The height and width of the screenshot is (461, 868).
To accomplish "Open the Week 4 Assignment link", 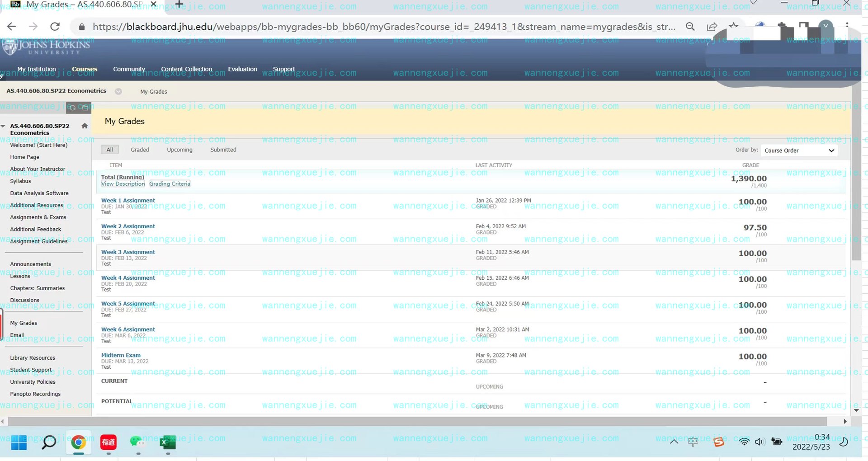I will [x=128, y=278].
